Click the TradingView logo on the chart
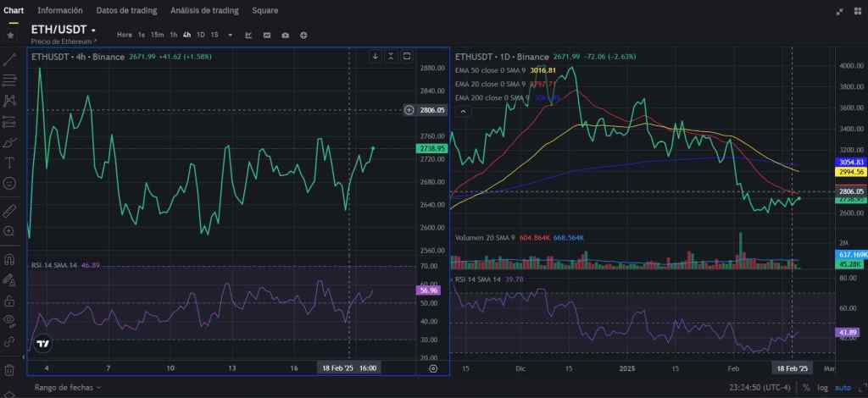The height and width of the screenshot is (398, 868). 43,344
